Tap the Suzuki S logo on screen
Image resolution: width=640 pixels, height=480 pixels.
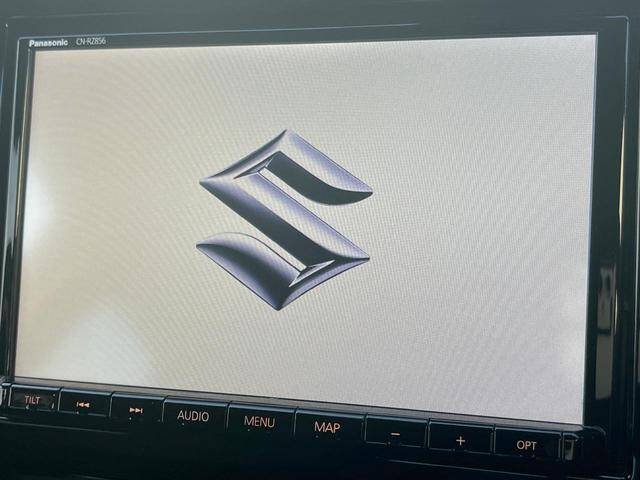[x=284, y=219]
